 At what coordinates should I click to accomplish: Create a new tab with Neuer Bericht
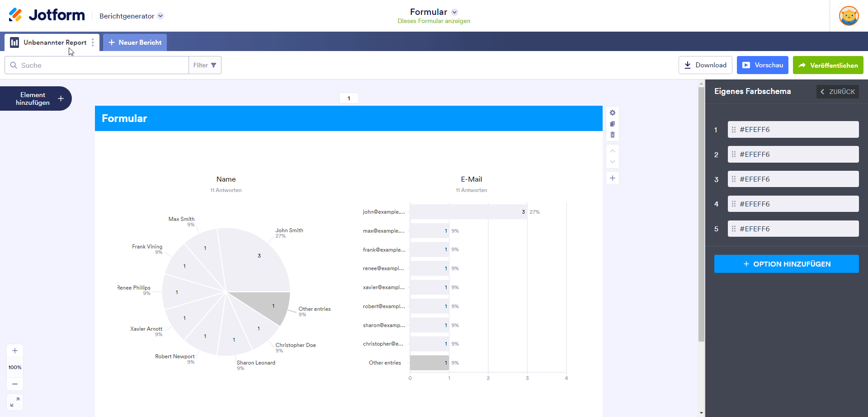click(135, 42)
